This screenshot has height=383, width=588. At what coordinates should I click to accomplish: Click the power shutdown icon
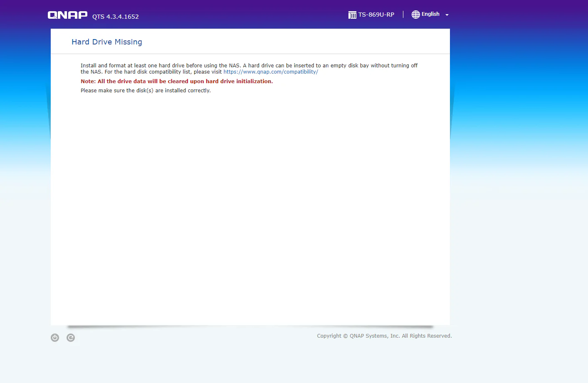[x=55, y=338]
